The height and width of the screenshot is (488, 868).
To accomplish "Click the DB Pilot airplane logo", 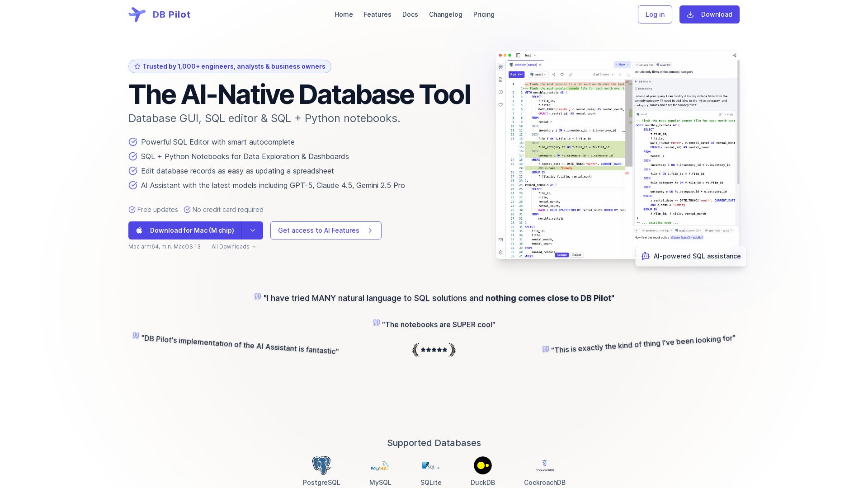I will coord(137,14).
